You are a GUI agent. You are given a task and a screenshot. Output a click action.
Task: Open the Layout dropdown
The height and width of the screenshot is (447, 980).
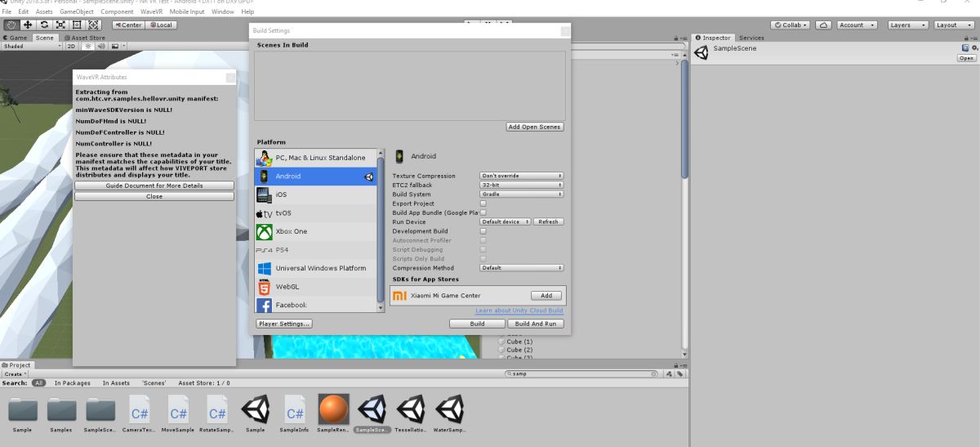click(953, 25)
